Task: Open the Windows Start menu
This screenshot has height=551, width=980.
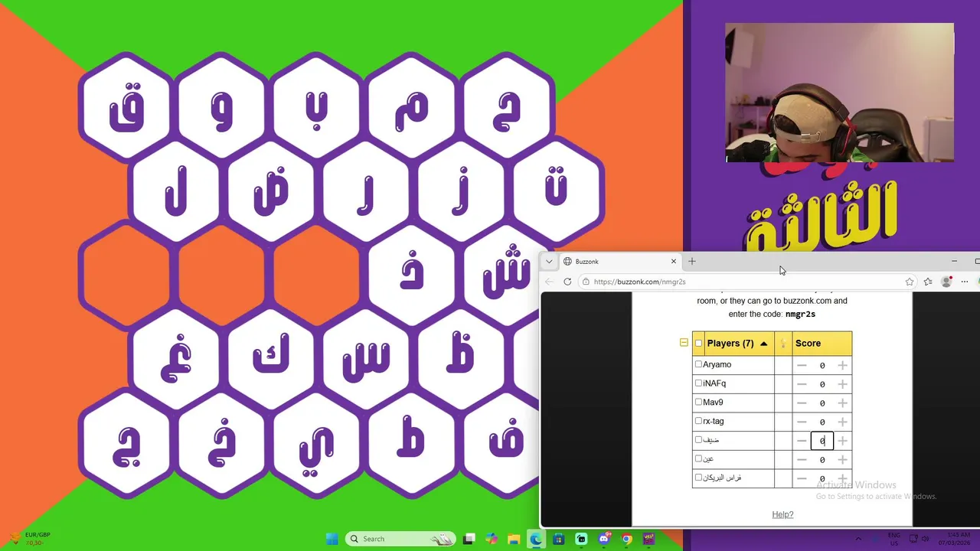Action: click(x=332, y=539)
